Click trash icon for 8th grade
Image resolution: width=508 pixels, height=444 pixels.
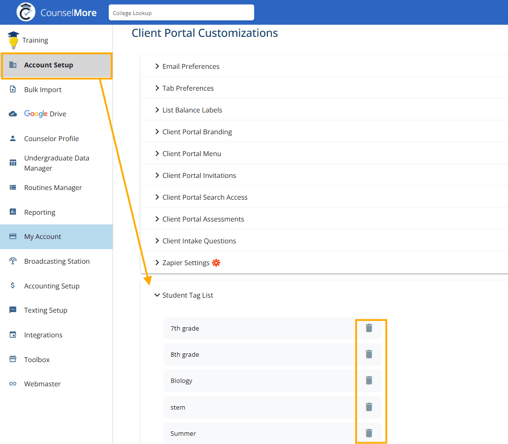369,354
